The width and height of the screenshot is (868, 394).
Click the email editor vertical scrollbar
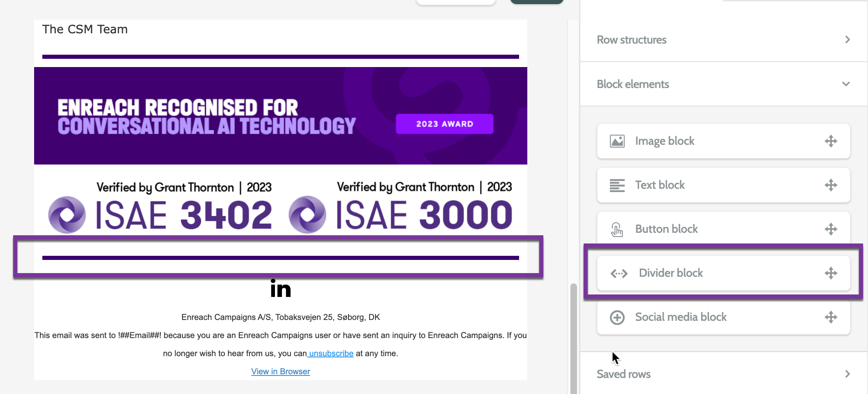[x=573, y=337]
